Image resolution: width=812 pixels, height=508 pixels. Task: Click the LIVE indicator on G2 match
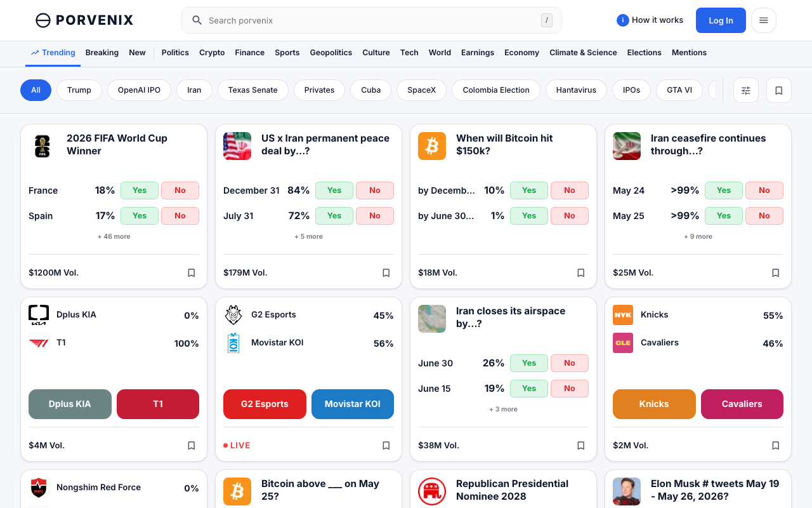click(237, 445)
